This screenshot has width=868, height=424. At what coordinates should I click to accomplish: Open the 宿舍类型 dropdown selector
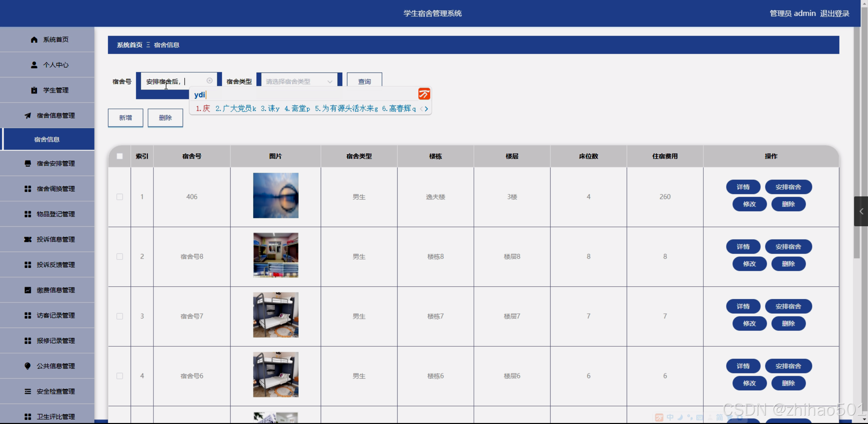coord(299,81)
